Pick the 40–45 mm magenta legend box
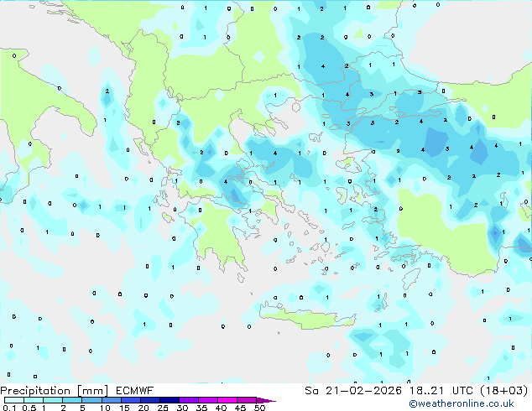Screen dimensions: 532x411 (227, 400)
